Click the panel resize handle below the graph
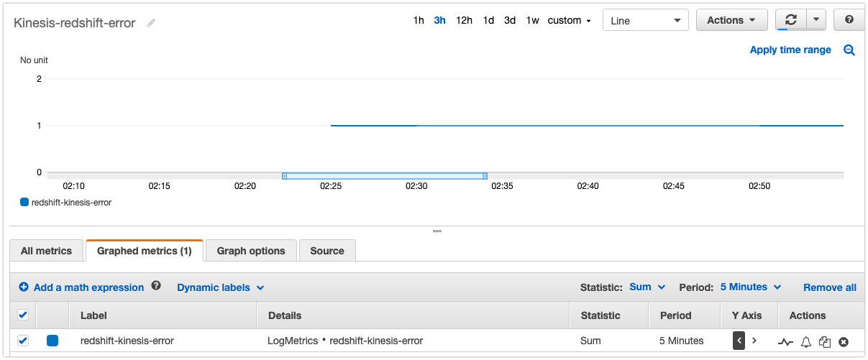This screenshot has width=868, height=360. click(437, 231)
